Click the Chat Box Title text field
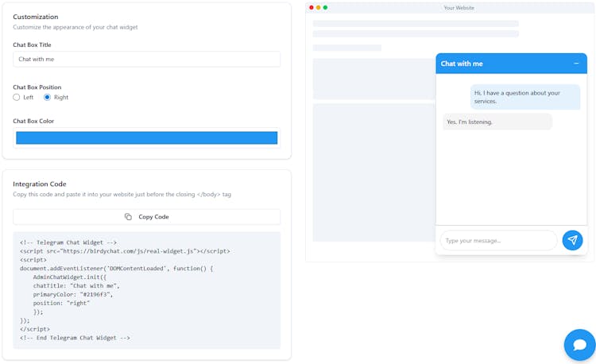The height and width of the screenshot is (364, 596). pyautogui.click(x=146, y=60)
